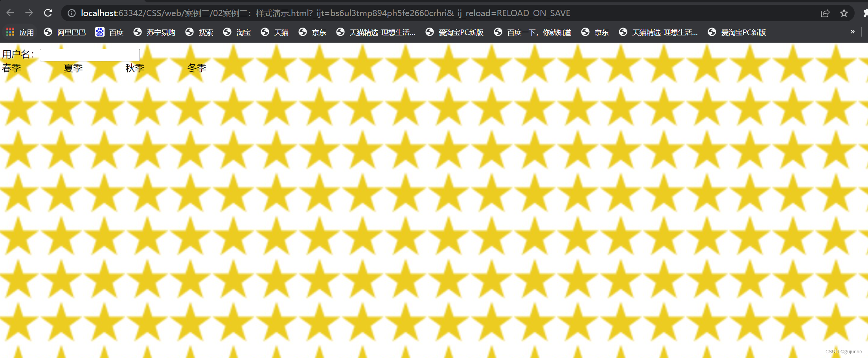The image size is (868, 358).
Task: Open the second 天猫精选-理想生活 bookmark
Action: (x=658, y=32)
